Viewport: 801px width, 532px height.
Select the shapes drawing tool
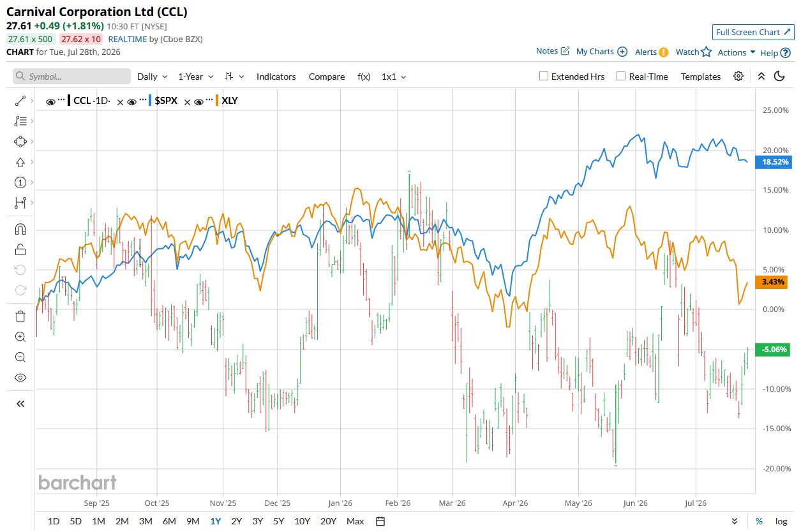pyautogui.click(x=20, y=142)
